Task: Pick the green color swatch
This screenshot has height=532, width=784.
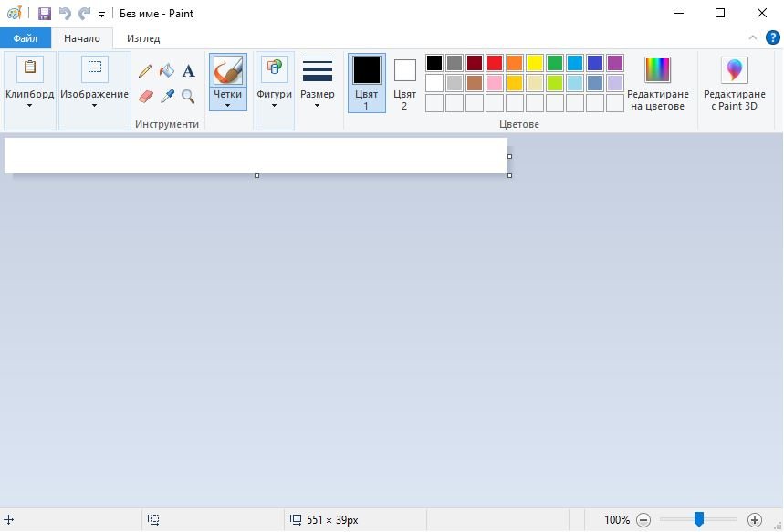Action: [555, 63]
